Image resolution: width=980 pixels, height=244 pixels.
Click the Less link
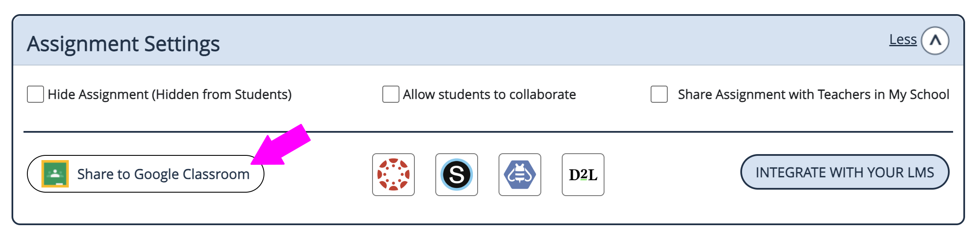[x=903, y=39]
